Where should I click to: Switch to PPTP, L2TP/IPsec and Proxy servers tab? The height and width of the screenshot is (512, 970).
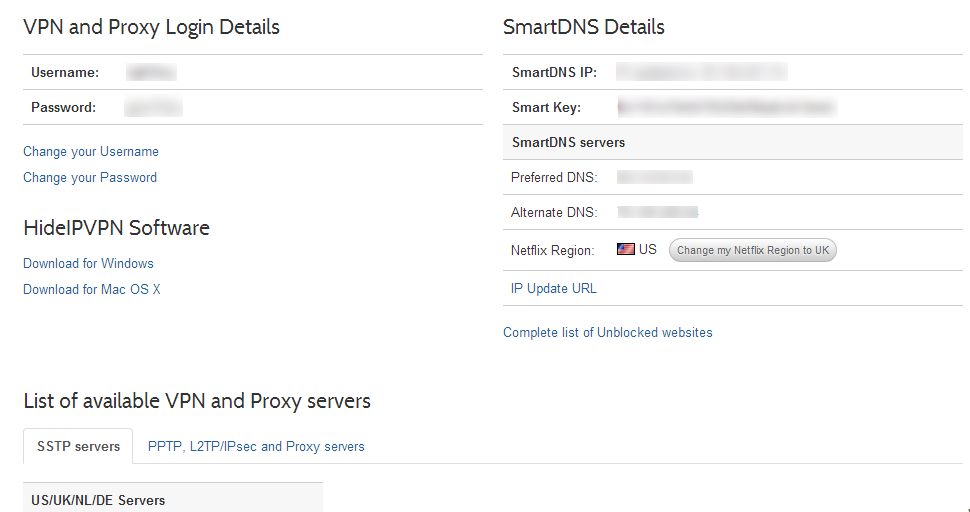pos(256,446)
